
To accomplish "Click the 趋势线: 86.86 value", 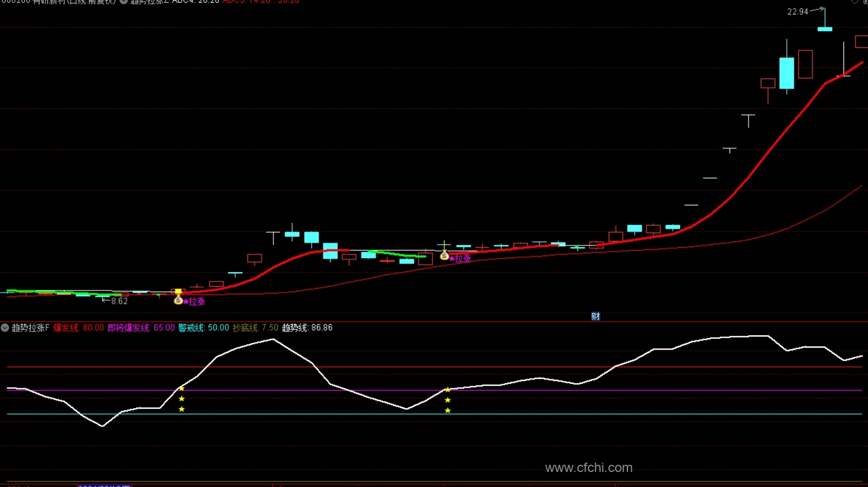I will (x=307, y=328).
